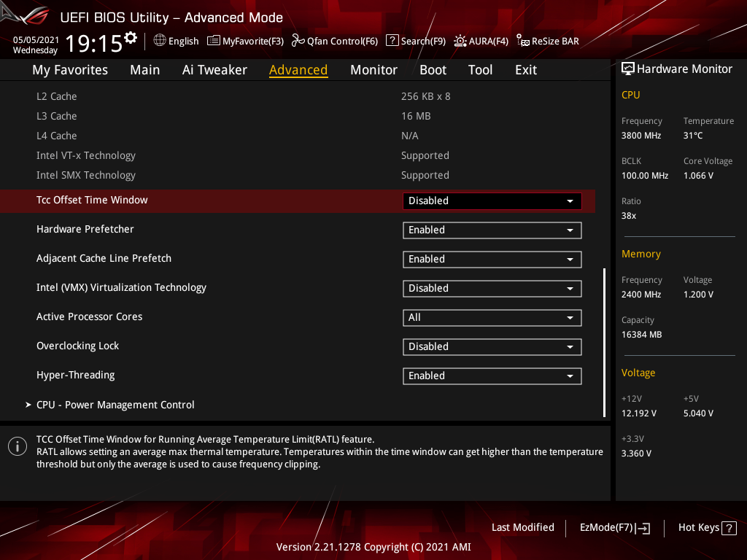This screenshot has width=747, height=560.
Task: Open Overclocking Lock dropdown
Action: click(x=492, y=346)
